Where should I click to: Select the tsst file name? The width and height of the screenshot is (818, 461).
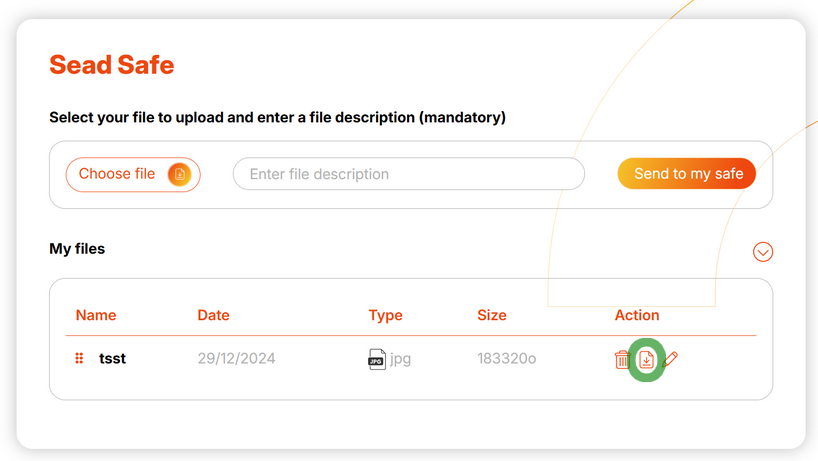pyautogui.click(x=112, y=359)
